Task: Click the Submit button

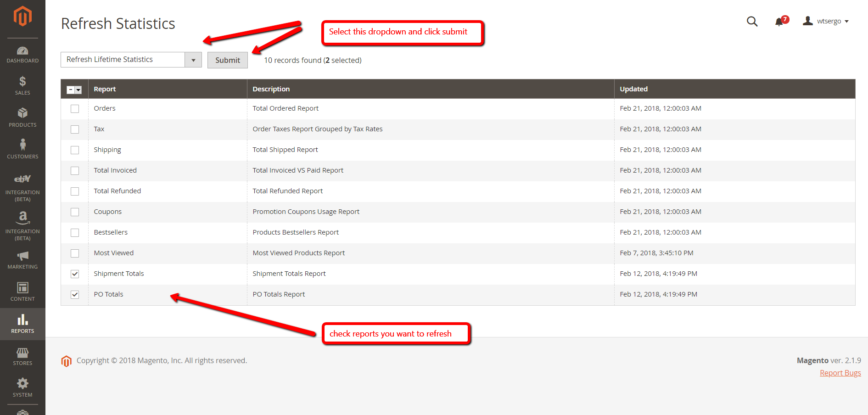Action: (x=228, y=60)
